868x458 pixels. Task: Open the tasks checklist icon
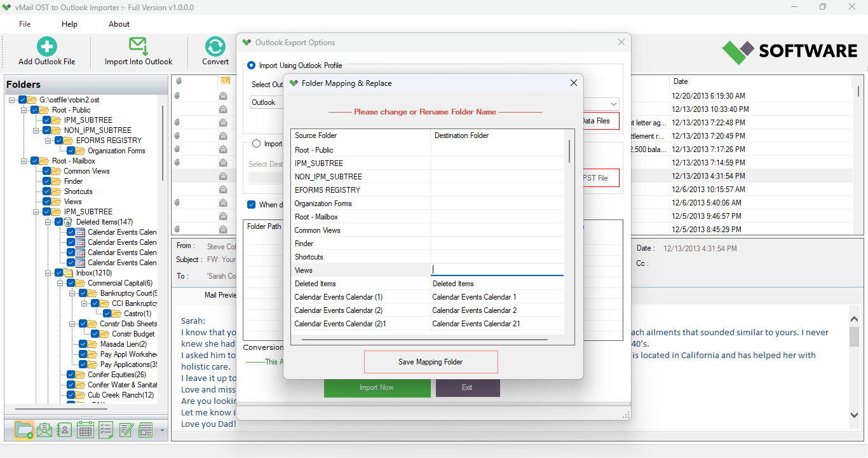[106, 430]
